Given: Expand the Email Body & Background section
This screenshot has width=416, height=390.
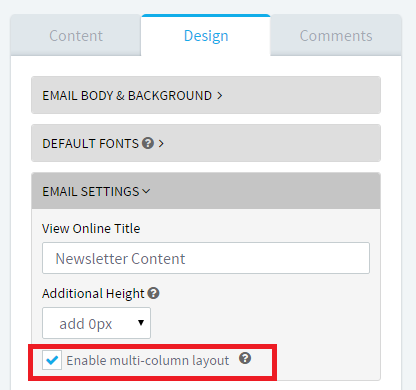Looking at the screenshot, I should (206, 95).
